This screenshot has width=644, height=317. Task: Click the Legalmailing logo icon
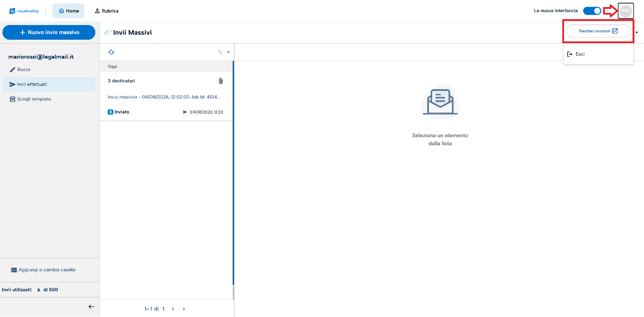tap(13, 11)
